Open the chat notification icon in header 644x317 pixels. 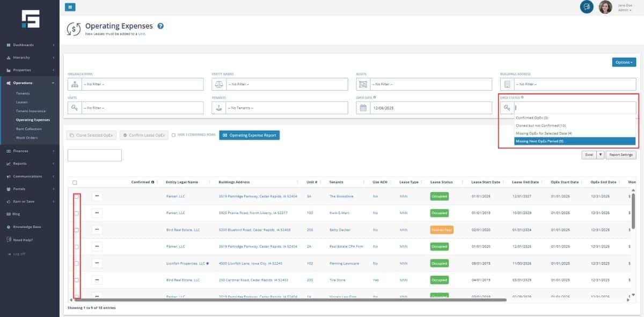coord(587,7)
